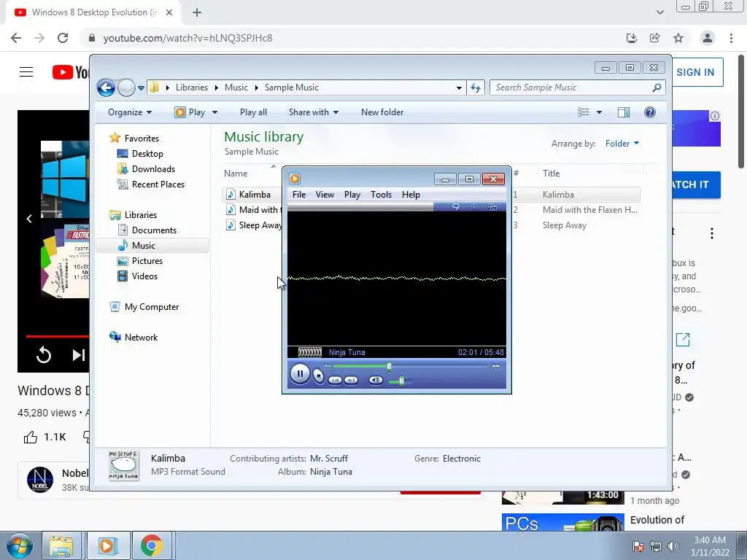Open the Windows Start orb

coord(19,545)
